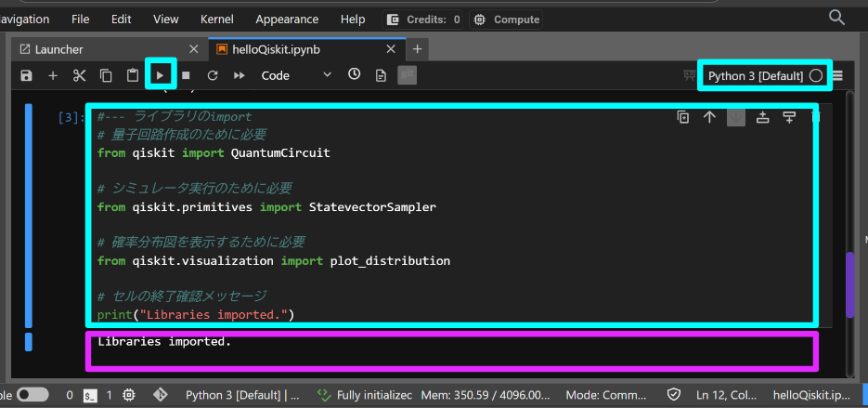The width and height of the screenshot is (868, 408).
Task: Open the Help menu
Action: pyautogui.click(x=353, y=20)
